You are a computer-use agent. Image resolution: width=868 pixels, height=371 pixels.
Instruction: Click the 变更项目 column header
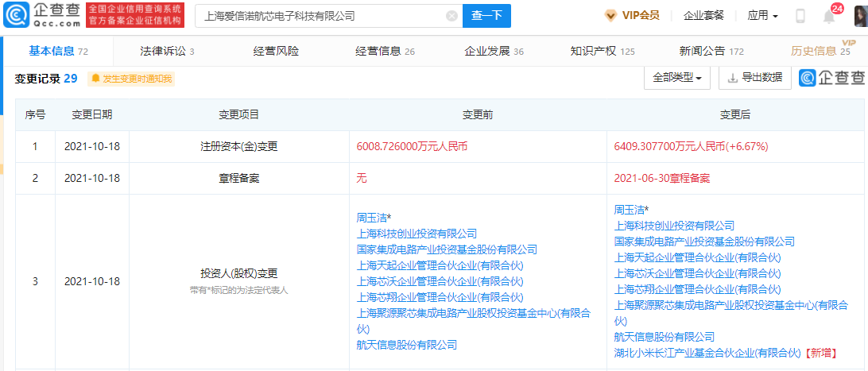coord(239,115)
